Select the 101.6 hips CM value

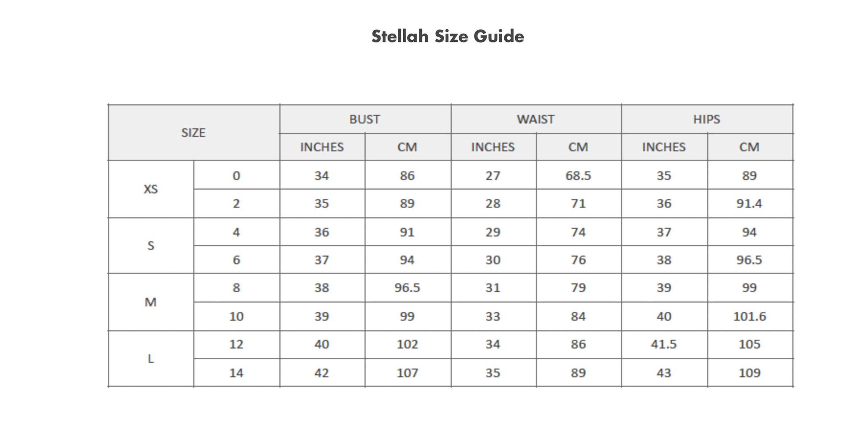click(x=749, y=316)
